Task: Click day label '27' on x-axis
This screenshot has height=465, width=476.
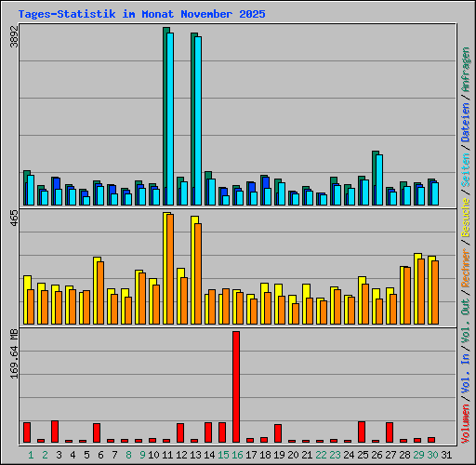Action: 390,455
